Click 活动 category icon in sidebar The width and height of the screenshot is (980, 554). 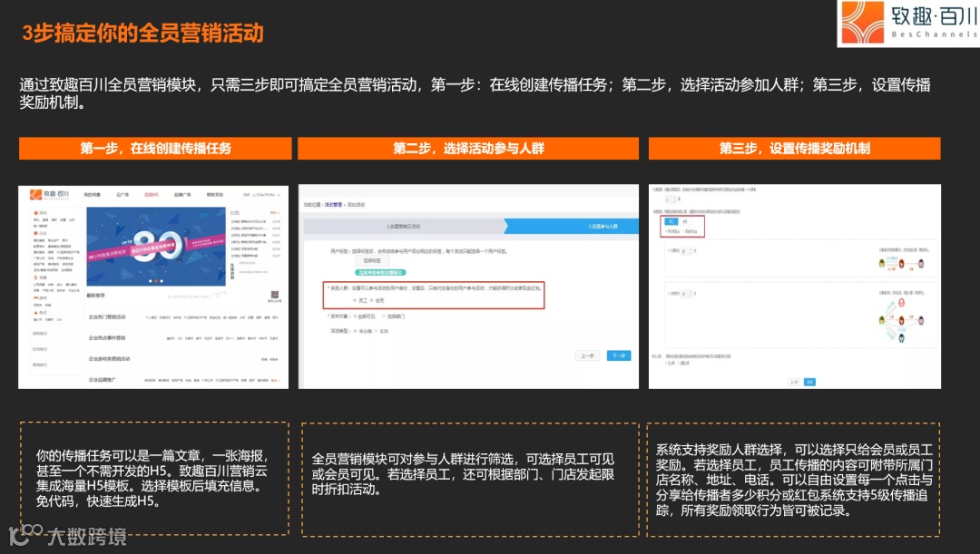tap(35, 213)
